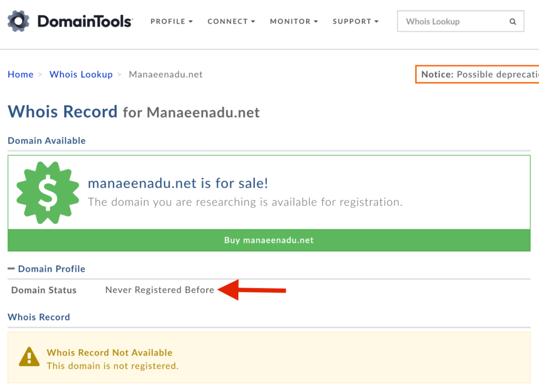Click the Buy manaeenadu.net button
539x392 pixels.
click(x=268, y=240)
